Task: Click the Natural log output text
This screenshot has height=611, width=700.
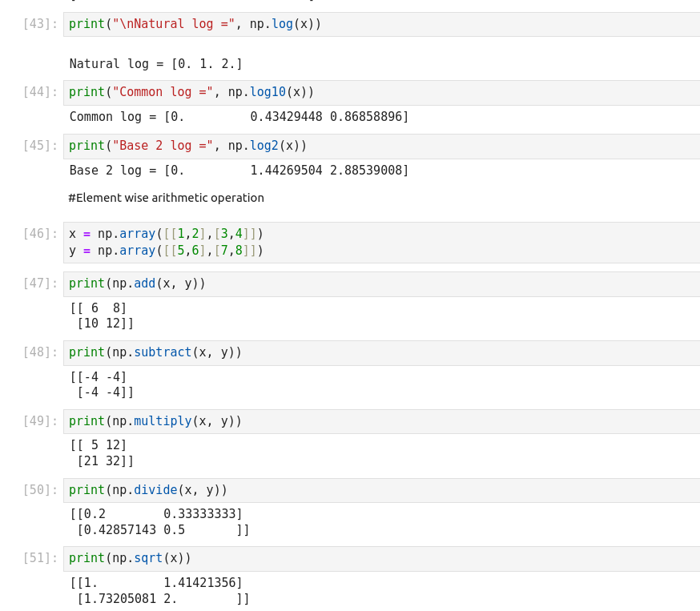Action: click(x=156, y=64)
